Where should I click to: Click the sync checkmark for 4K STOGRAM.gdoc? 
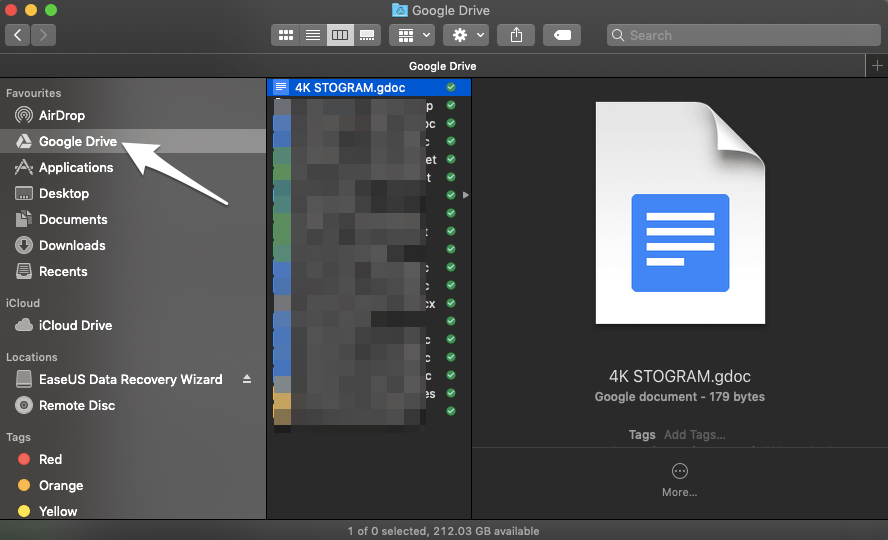451,87
